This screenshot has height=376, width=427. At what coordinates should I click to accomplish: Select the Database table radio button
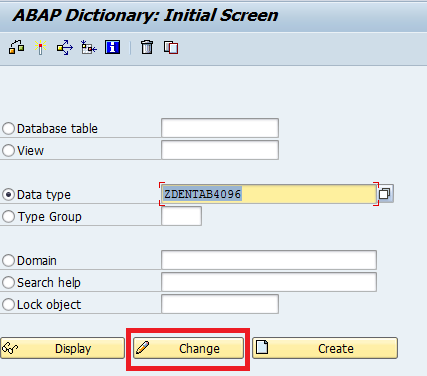click(8, 128)
